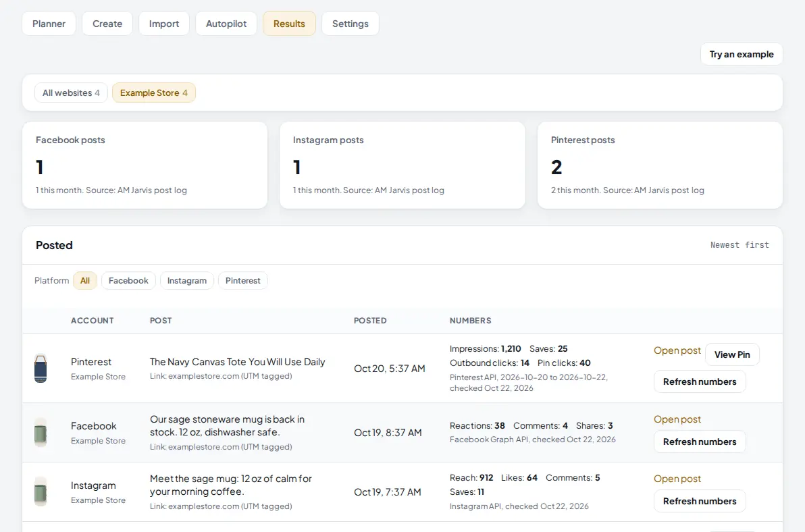Click the 'Reach: 912' value
The height and width of the screenshot is (532, 805).
click(x=471, y=477)
